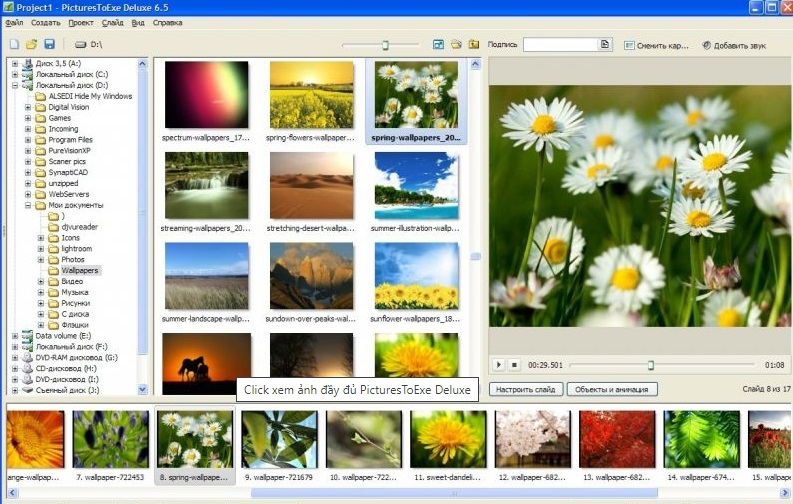This screenshot has width=793, height=504.
Task: Select slide 9 wallpaper-721679
Action: [x=280, y=439]
